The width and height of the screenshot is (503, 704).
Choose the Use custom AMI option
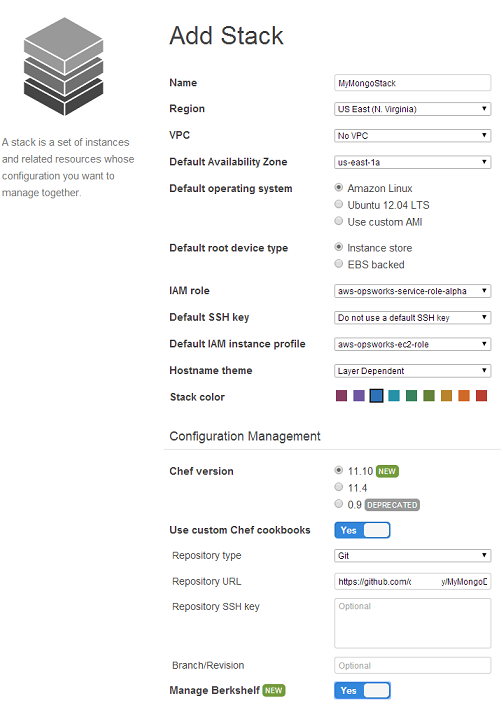[x=339, y=221]
